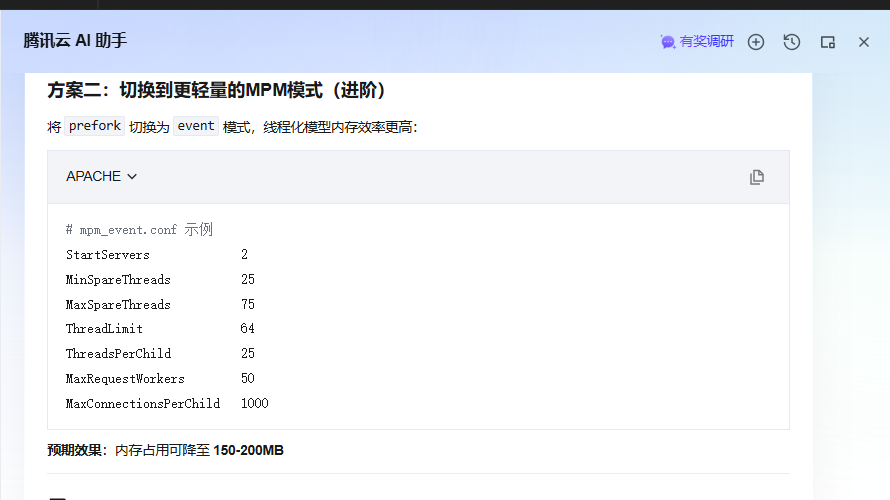Click the 方案二 MPM模式 heading

[x=217, y=91]
